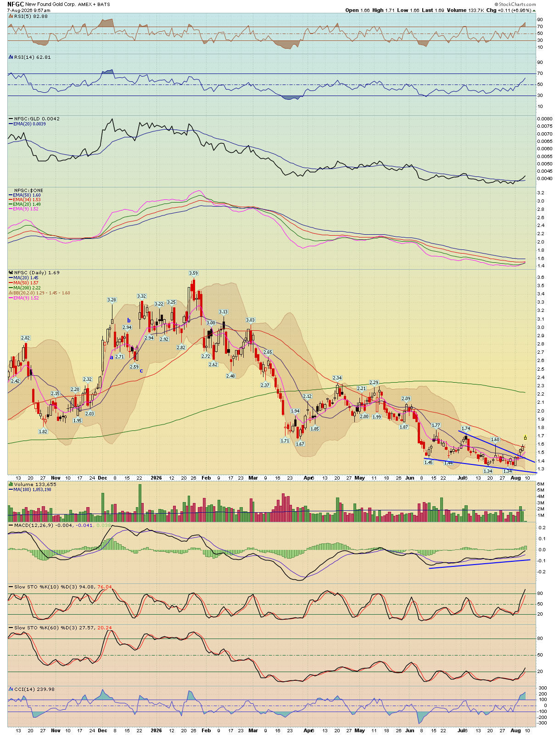560x735 pixels.
Task: Select the RSI(14) 62.81 indicator label
Action: click(x=32, y=57)
